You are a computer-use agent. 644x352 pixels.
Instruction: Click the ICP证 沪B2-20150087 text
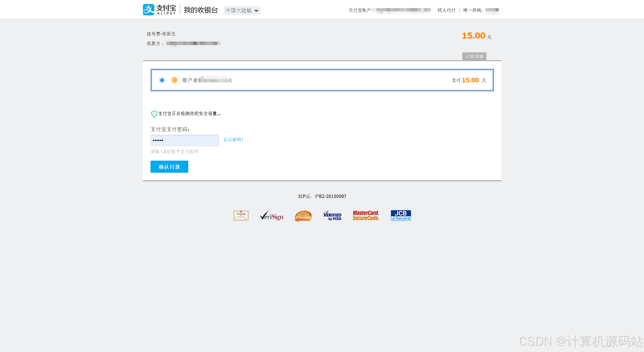(x=322, y=196)
